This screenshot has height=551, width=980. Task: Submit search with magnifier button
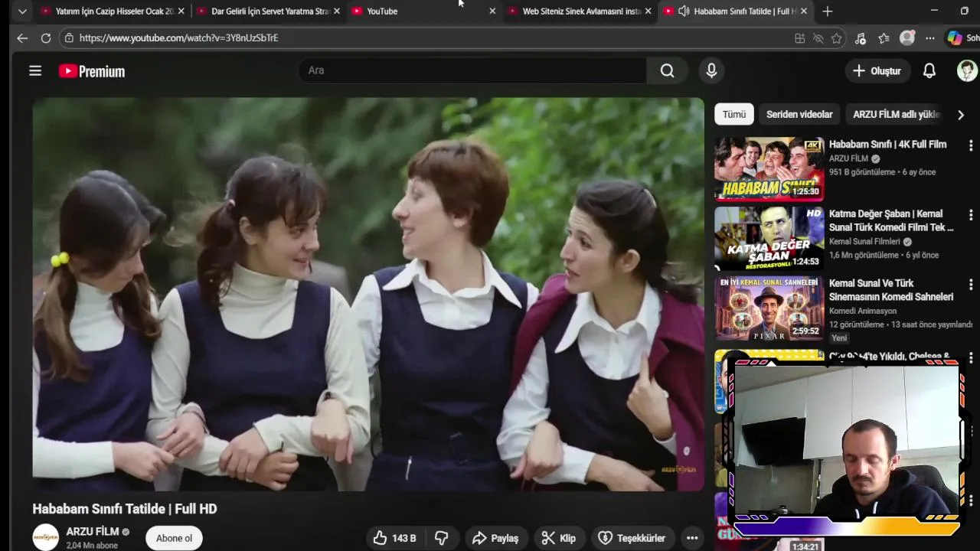tap(667, 70)
